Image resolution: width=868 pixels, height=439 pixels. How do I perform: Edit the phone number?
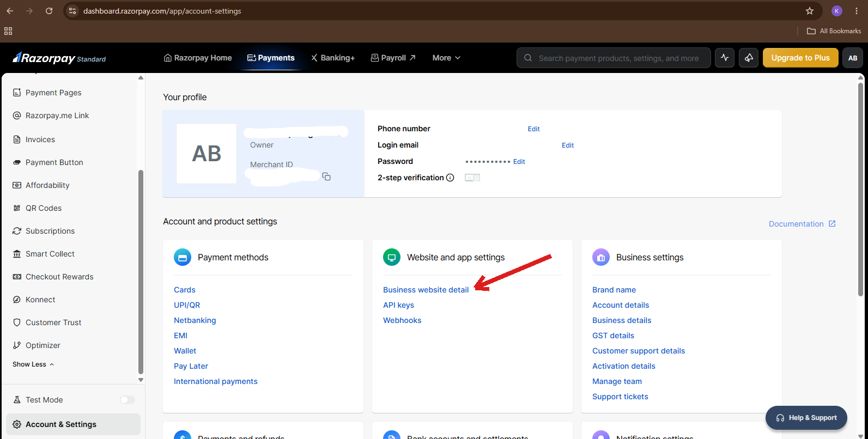pos(533,129)
